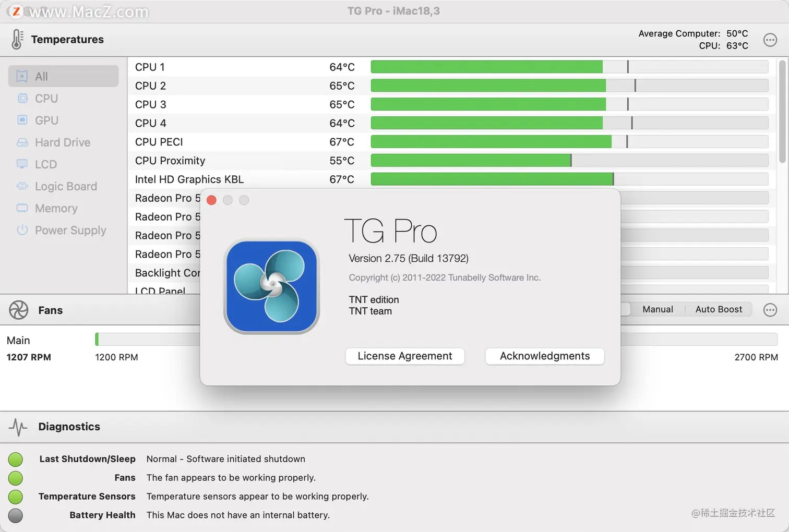
Task: Open the Fans more options ellipsis
Action: pyautogui.click(x=770, y=310)
